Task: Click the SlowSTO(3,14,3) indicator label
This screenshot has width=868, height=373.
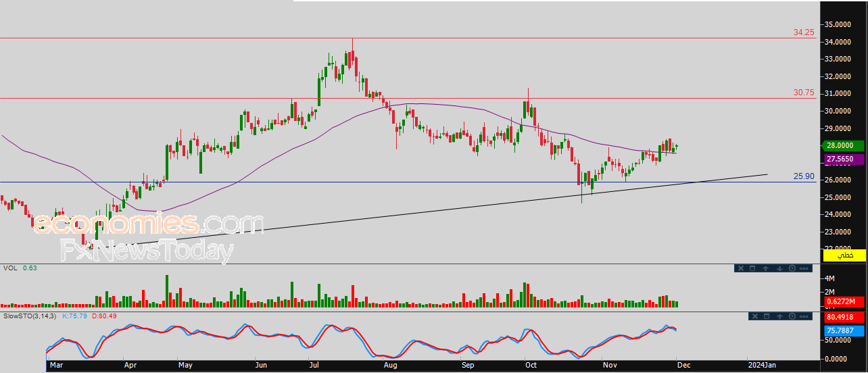Action: click(x=31, y=316)
